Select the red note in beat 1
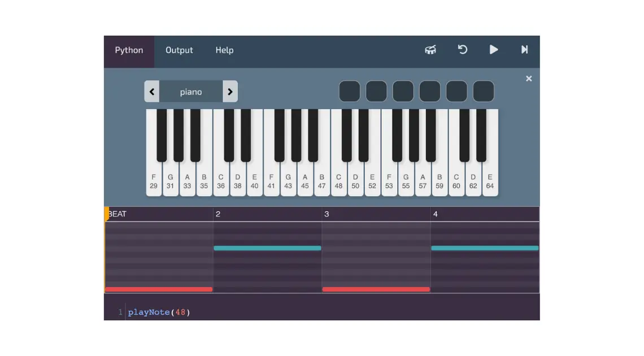 [159, 289]
